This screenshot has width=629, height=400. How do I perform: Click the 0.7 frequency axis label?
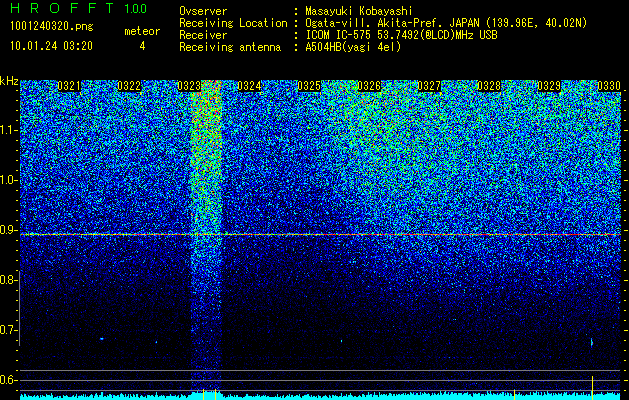(x=7, y=330)
